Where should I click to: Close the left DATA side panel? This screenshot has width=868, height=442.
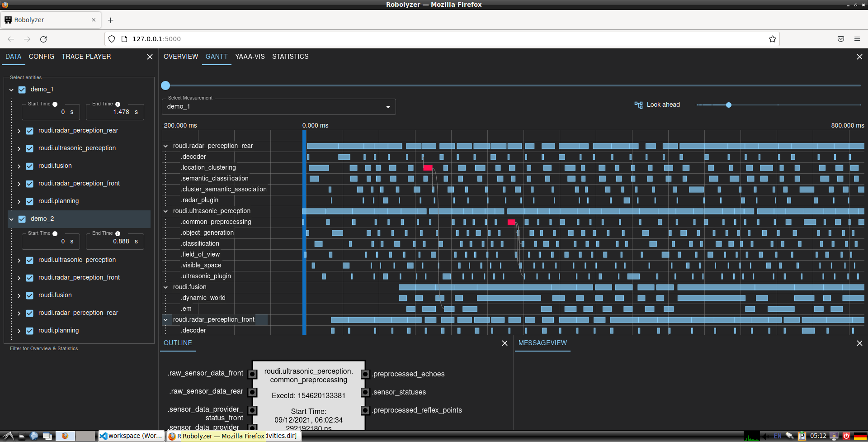150,57
